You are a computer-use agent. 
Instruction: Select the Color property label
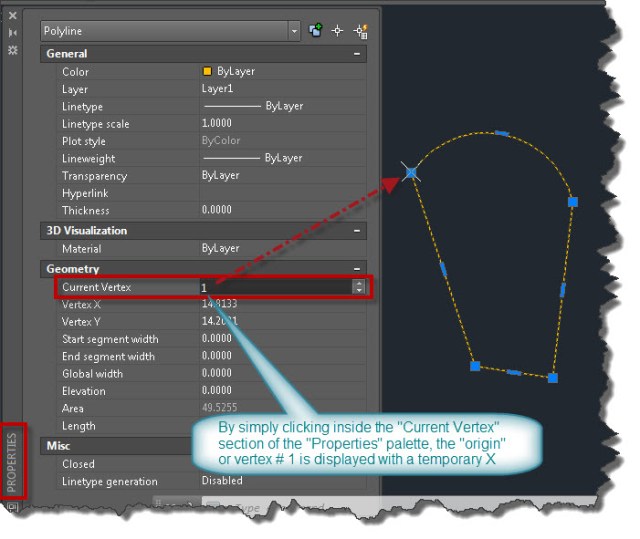pos(75,72)
